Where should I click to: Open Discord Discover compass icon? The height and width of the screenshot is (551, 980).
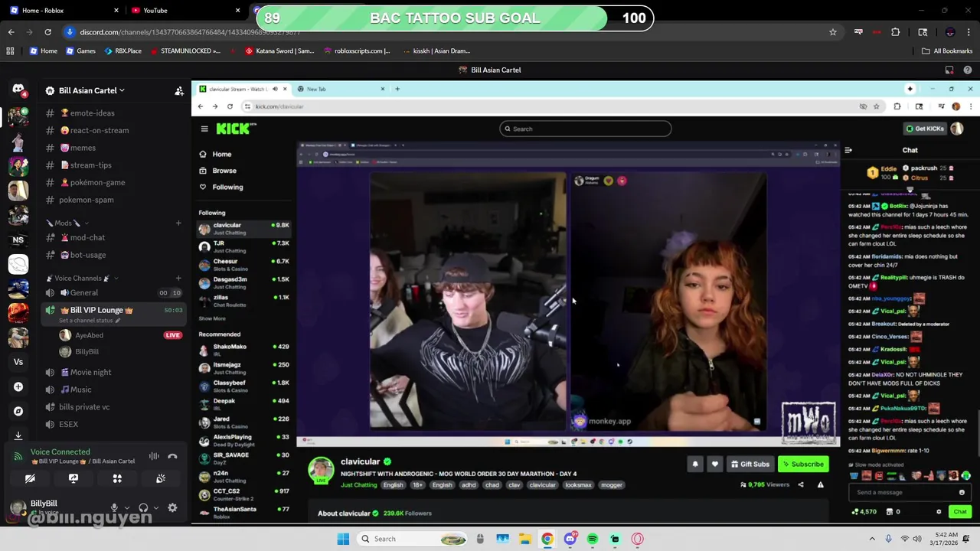pos(18,411)
